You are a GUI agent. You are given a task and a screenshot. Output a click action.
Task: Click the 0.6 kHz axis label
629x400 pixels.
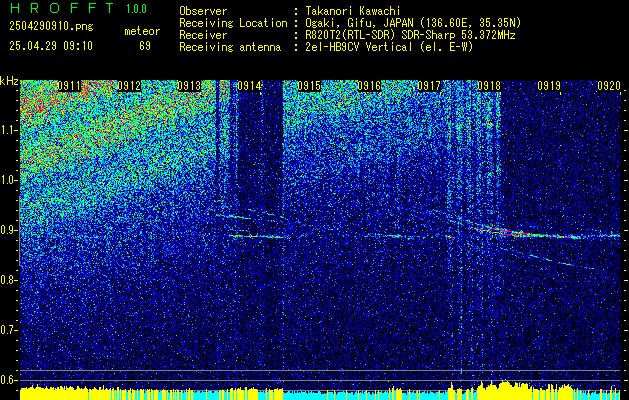click(8, 380)
